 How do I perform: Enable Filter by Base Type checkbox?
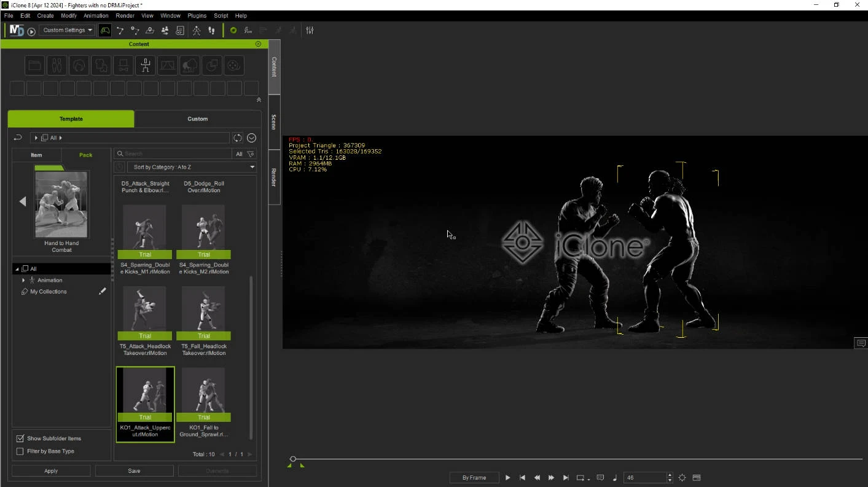click(20, 451)
